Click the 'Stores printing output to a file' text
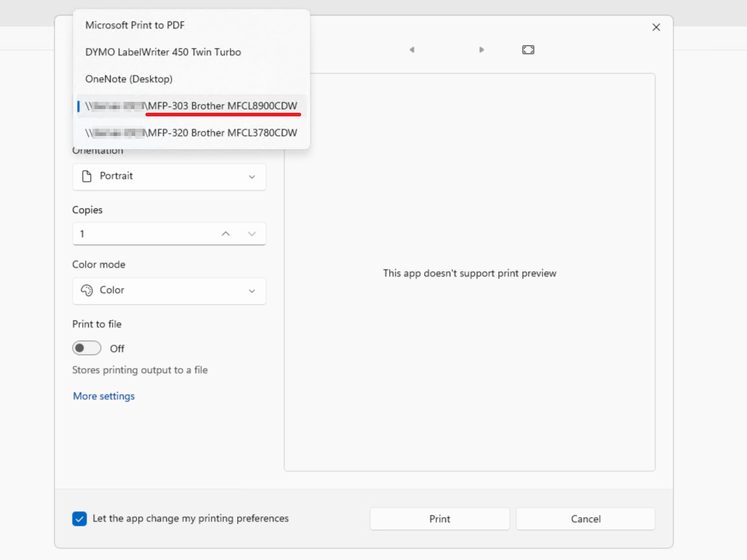Viewport: 747px width, 560px height. (140, 370)
